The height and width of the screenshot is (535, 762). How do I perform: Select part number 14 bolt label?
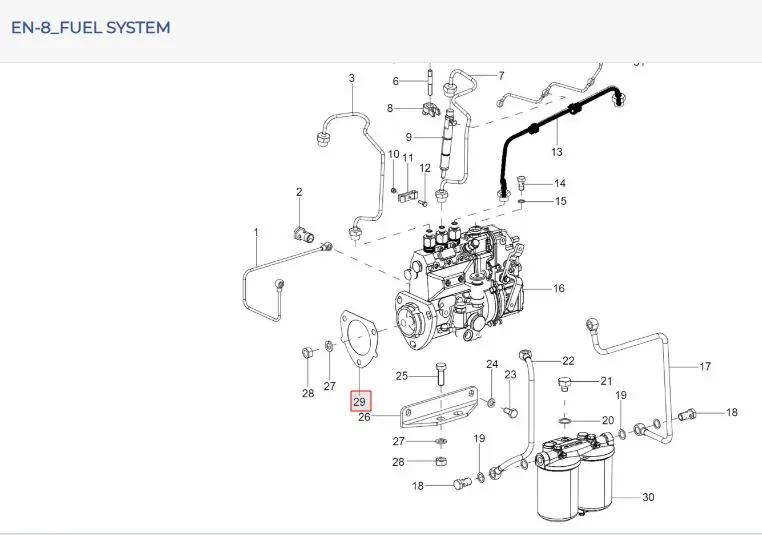coord(560,183)
